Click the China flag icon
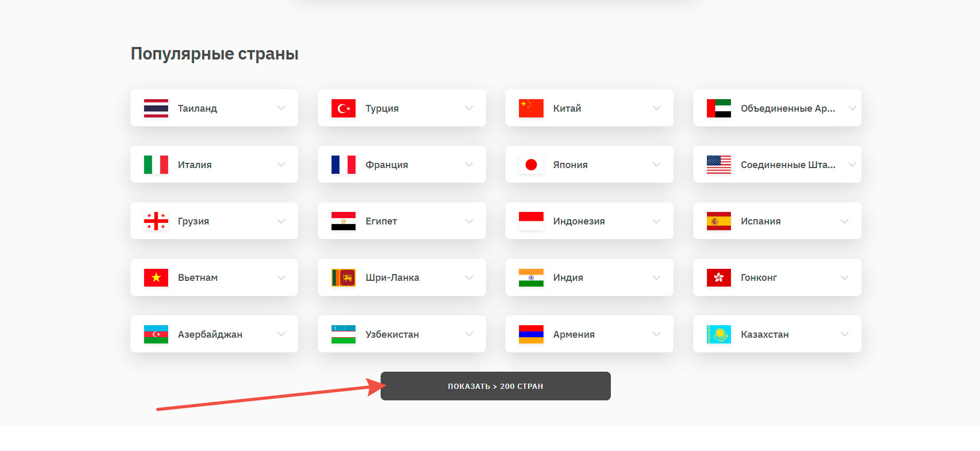The height and width of the screenshot is (451, 980). click(x=531, y=108)
